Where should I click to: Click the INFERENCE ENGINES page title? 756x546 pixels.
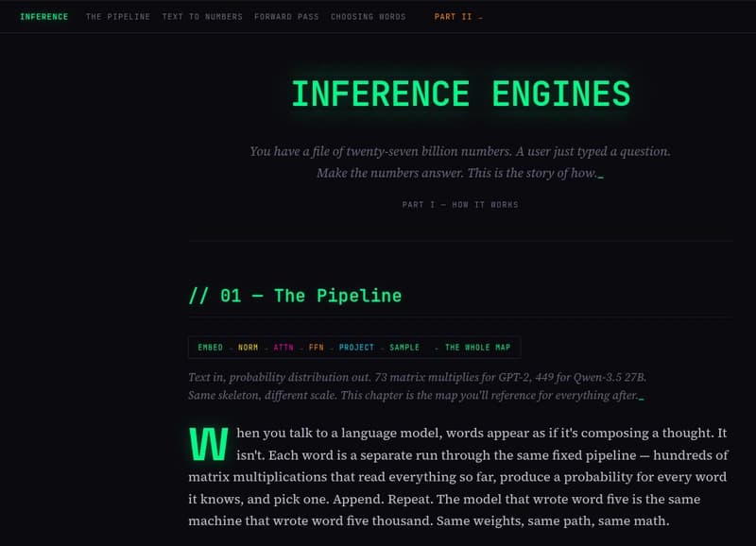click(x=460, y=94)
